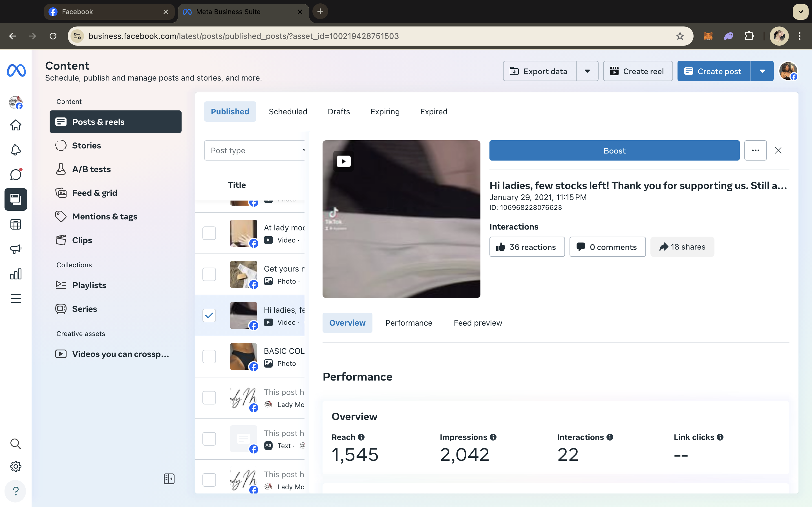
Task: Open Inbox chat bubble icon in rail
Action: pyautogui.click(x=16, y=174)
